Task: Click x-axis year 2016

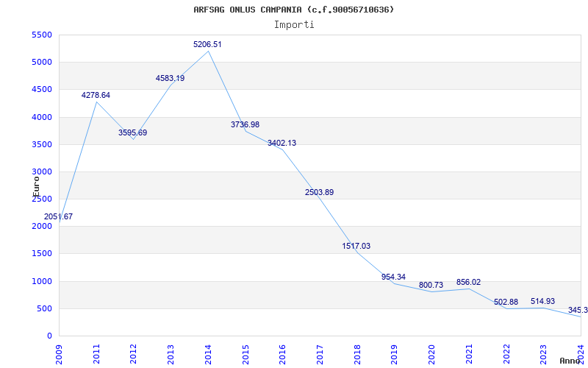Action: point(282,355)
